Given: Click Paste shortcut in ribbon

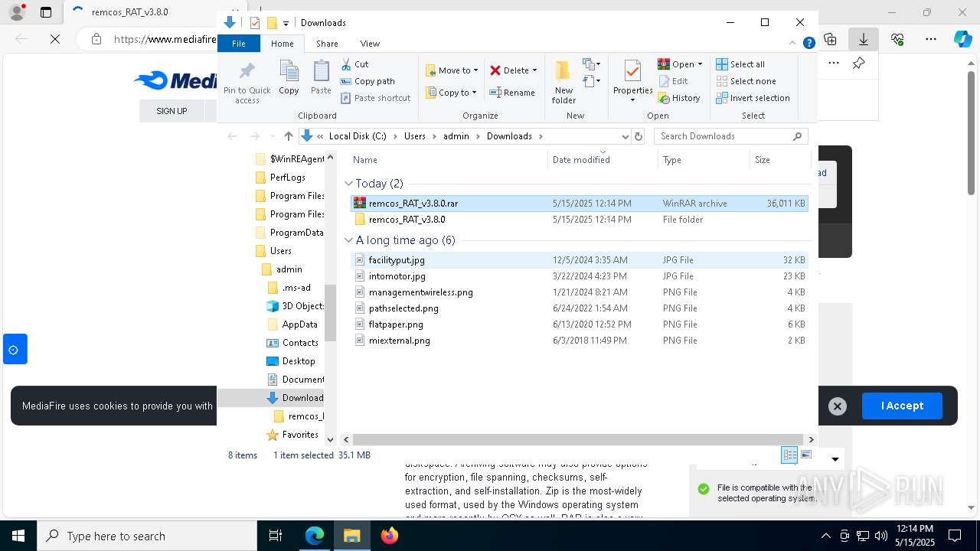Looking at the screenshot, I should pos(375,98).
